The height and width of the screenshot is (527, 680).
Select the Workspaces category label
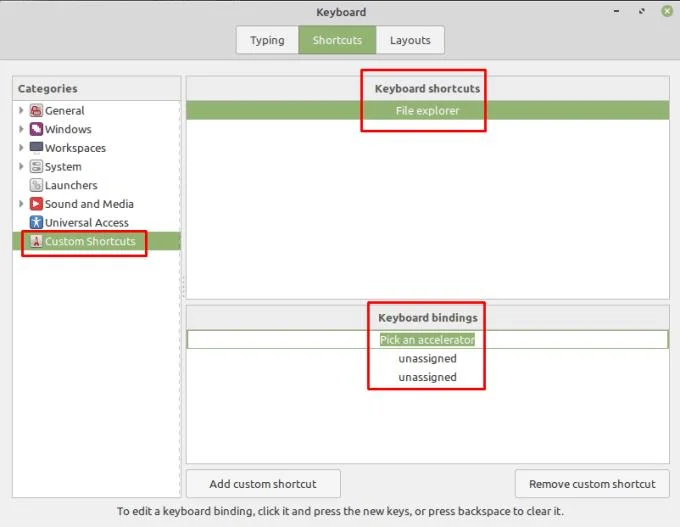click(x=75, y=148)
